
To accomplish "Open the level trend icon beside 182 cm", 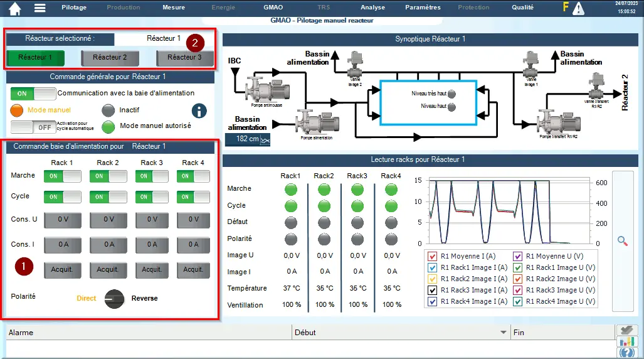I will pos(265,140).
